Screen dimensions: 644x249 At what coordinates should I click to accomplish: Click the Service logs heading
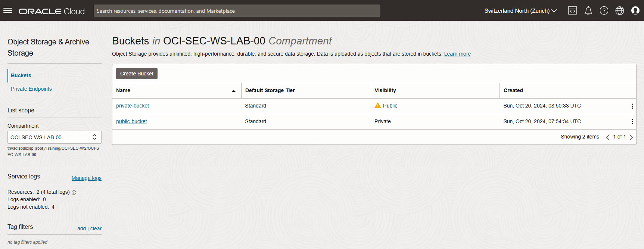point(24,176)
